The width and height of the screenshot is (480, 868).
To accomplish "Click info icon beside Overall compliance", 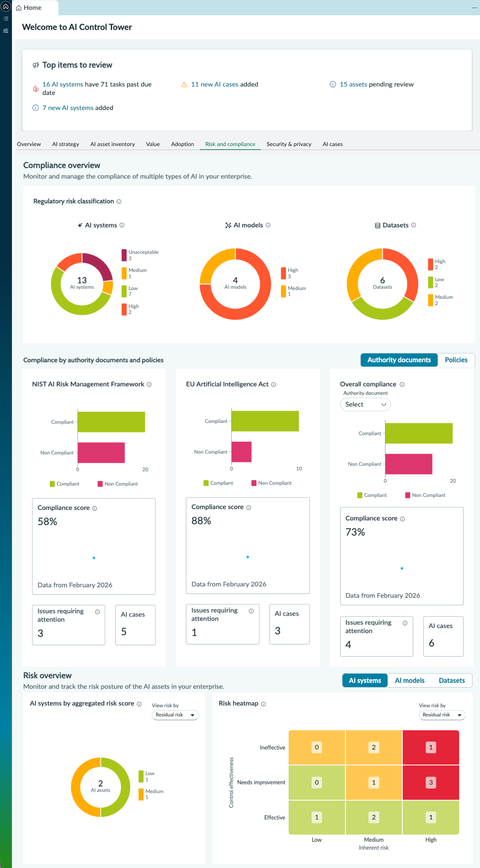I will pyautogui.click(x=402, y=385).
